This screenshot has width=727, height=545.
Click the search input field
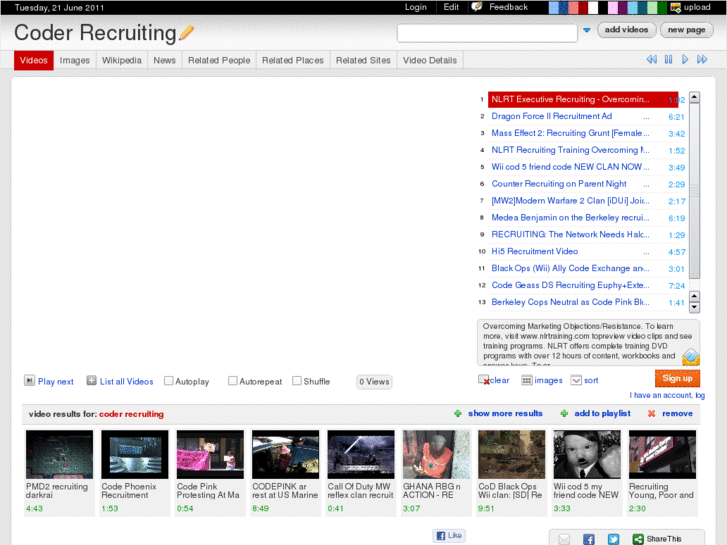(487, 33)
